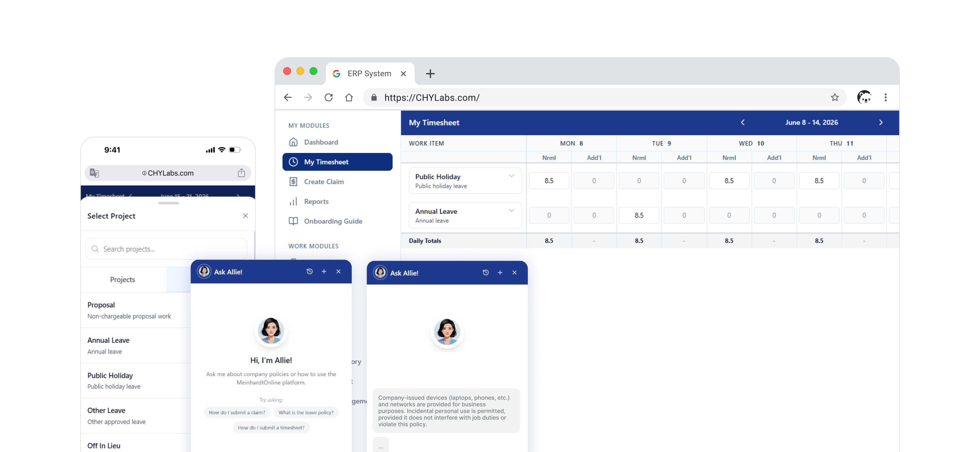
Task: Click the browser home icon
Action: point(349,98)
